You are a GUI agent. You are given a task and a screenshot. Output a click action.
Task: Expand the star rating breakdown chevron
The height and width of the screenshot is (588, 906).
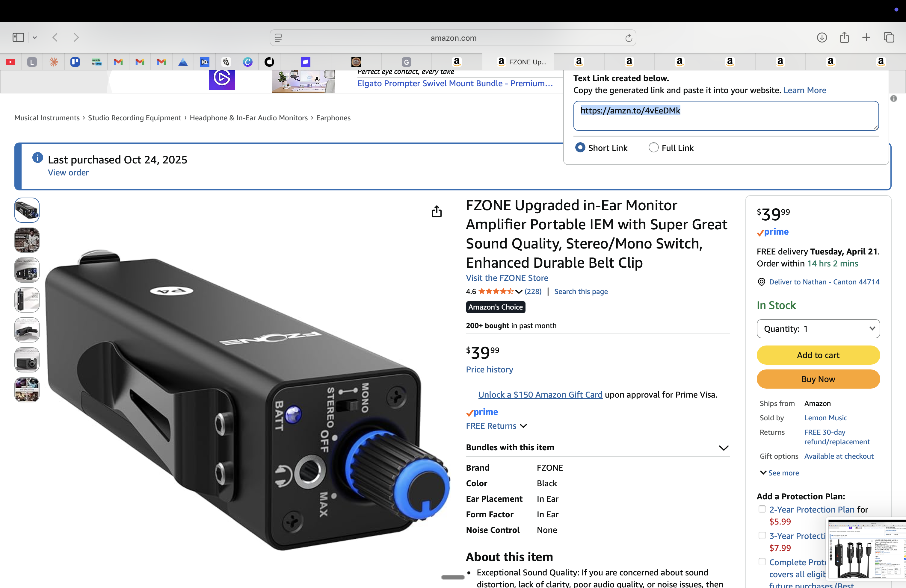tap(519, 292)
